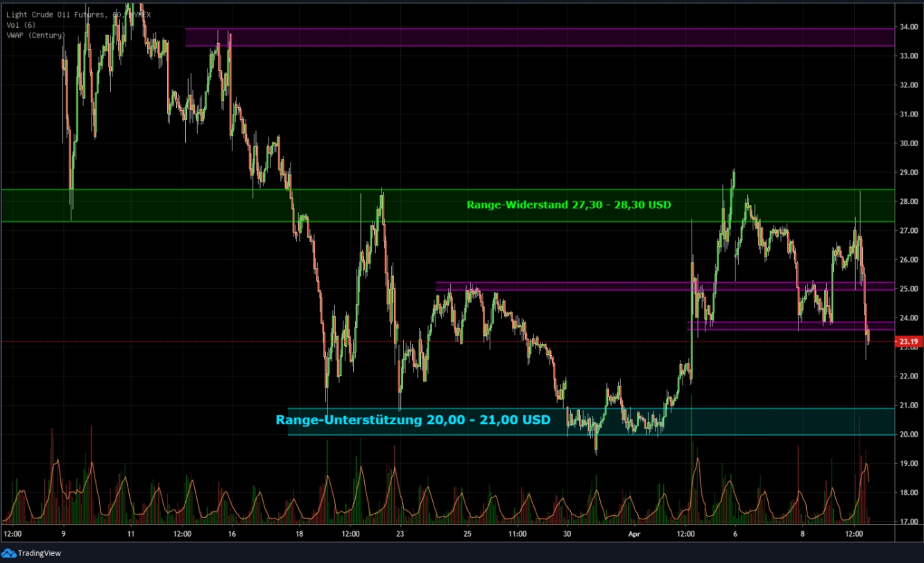This screenshot has height=563, width=924.
Task: Click the 25 date label on time axis
Action: pos(468,535)
